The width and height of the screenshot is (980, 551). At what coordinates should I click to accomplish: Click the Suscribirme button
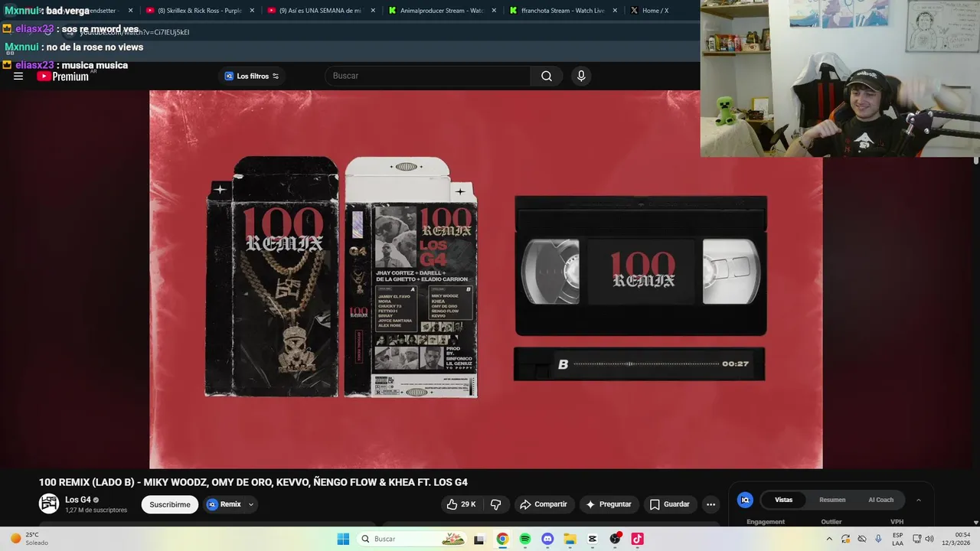tap(170, 504)
